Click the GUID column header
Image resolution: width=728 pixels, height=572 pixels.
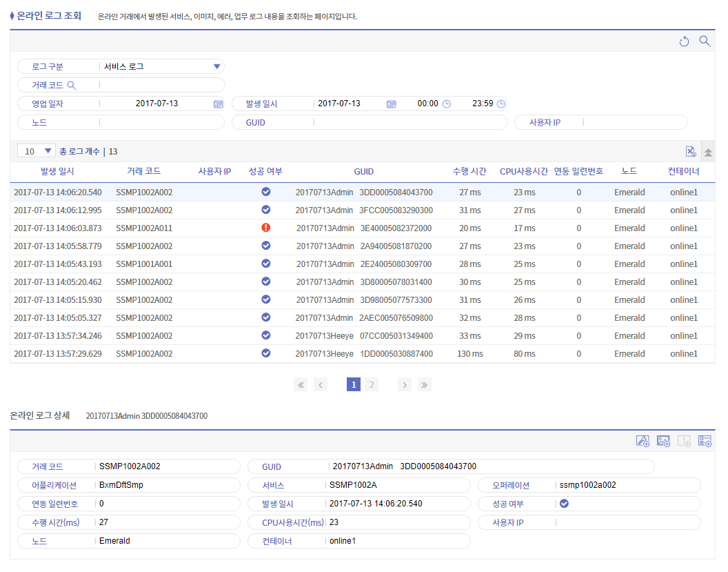(363, 172)
